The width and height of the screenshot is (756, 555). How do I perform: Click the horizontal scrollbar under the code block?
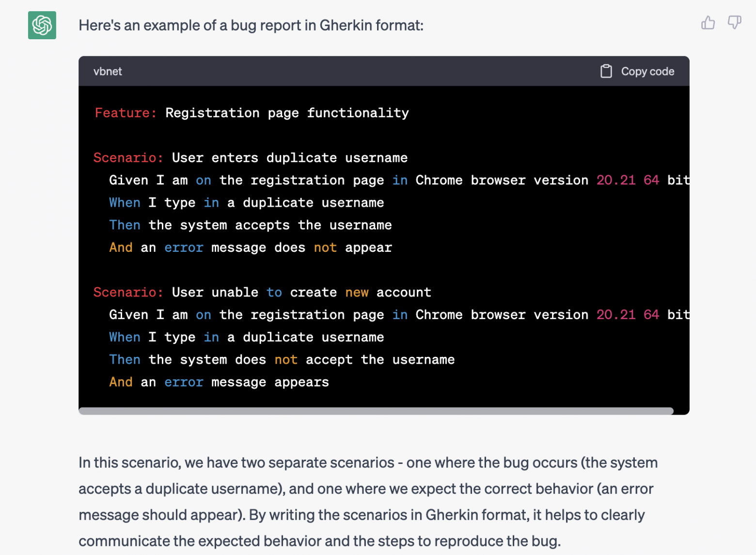coord(376,411)
